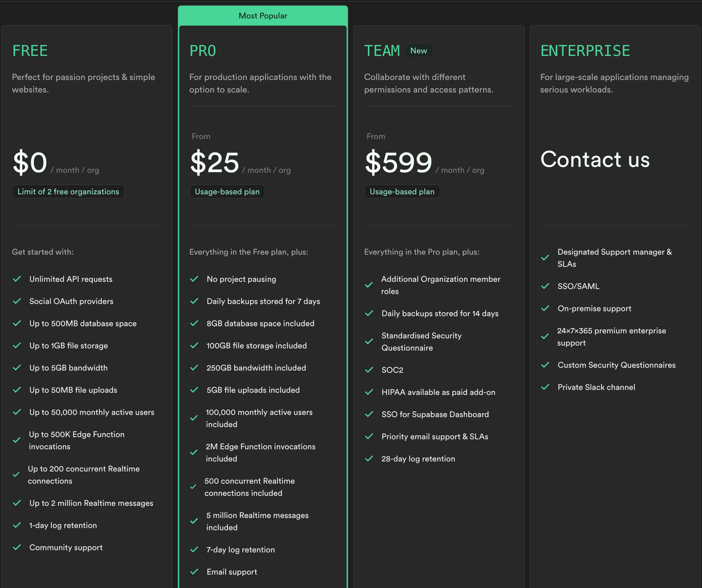Click checkmark beside Custom Security Questionnaires
The width and height of the screenshot is (702, 588).
coord(545,365)
